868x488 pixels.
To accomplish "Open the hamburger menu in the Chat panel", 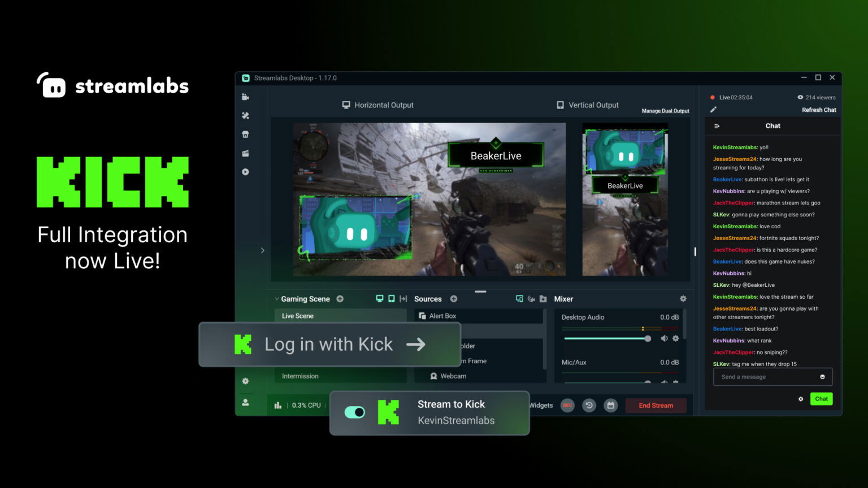I will [x=717, y=125].
